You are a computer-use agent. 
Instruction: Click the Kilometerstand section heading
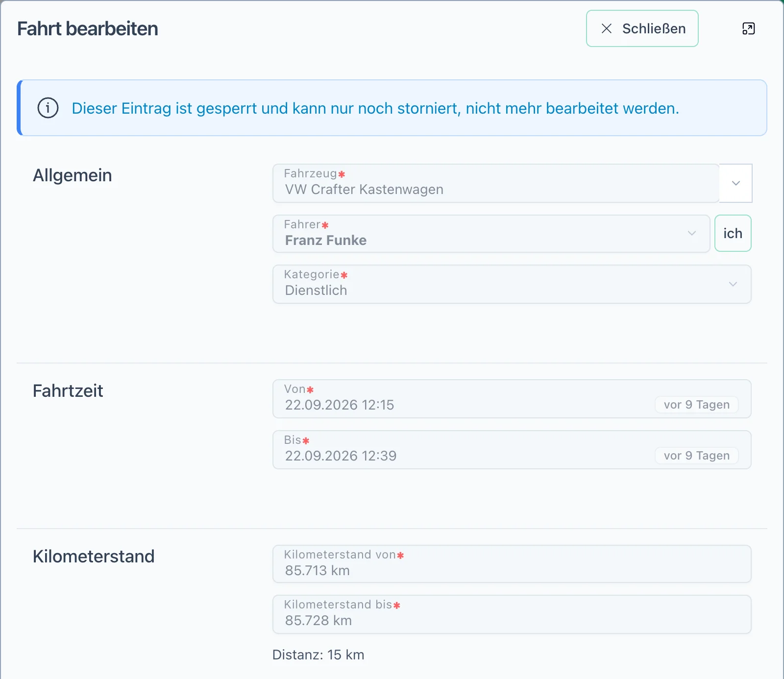click(94, 557)
